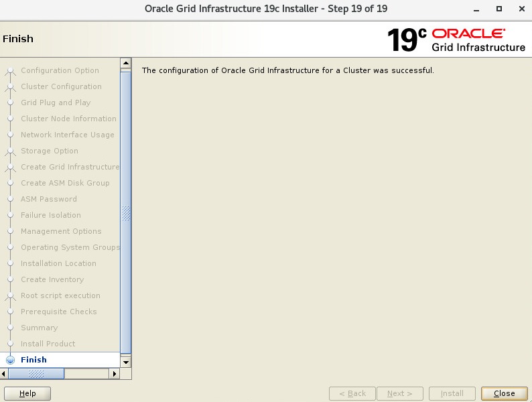The width and height of the screenshot is (532, 402).
Task: Click the sidebar horizontal scrollbar right arrow
Action: pos(115,374)
